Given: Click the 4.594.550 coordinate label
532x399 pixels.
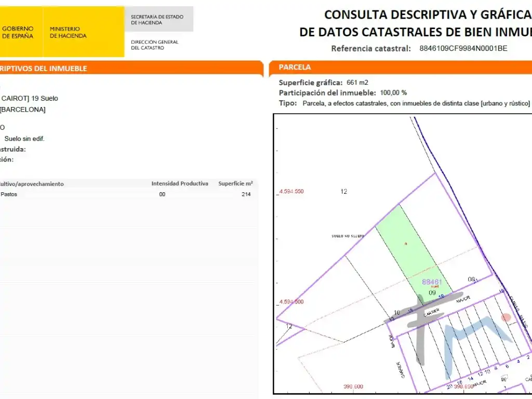Looking at the screenshot, I should [291, 191].
